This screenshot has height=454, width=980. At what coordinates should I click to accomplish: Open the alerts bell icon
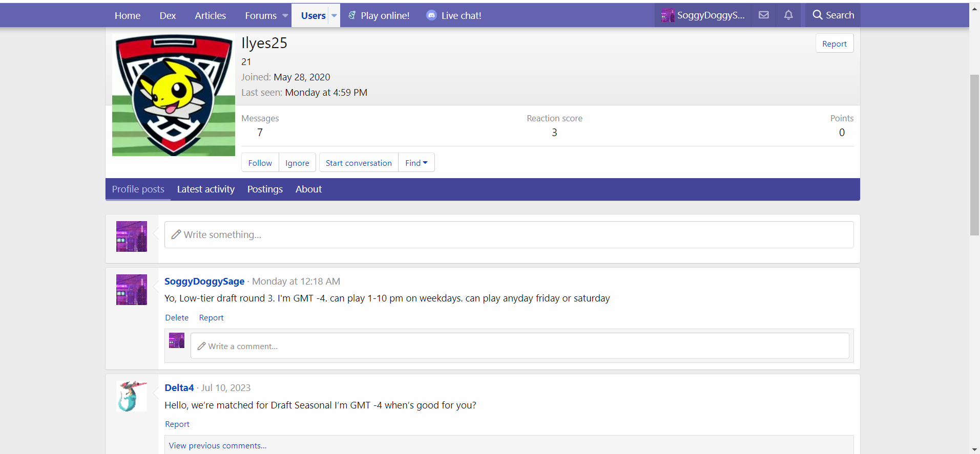(788, 15)
